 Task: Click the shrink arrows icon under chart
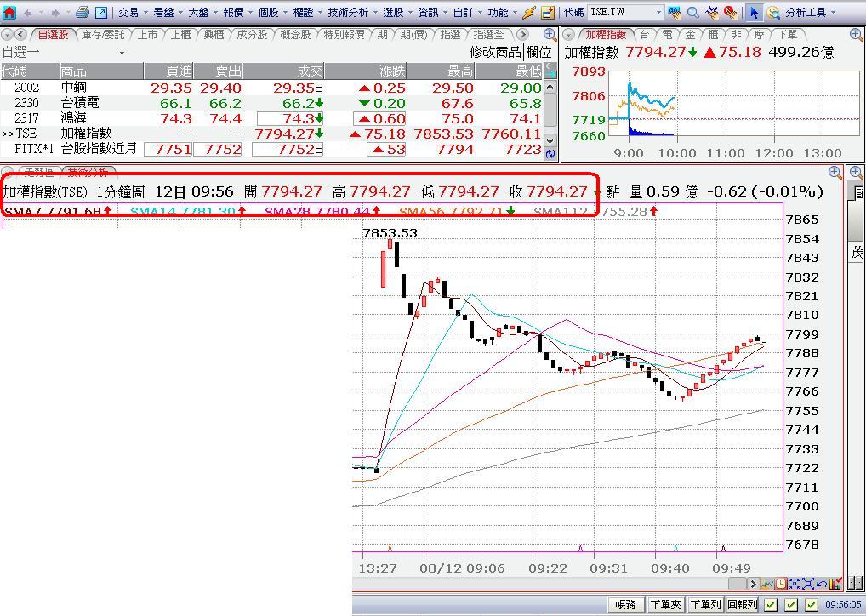click(x=795, y=584)
